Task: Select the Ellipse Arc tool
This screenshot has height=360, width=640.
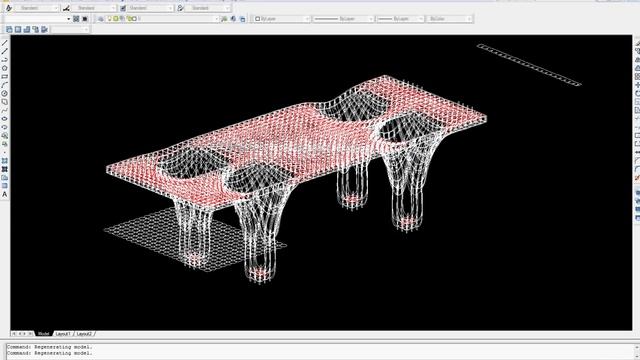Action: [x=4, y=127]
